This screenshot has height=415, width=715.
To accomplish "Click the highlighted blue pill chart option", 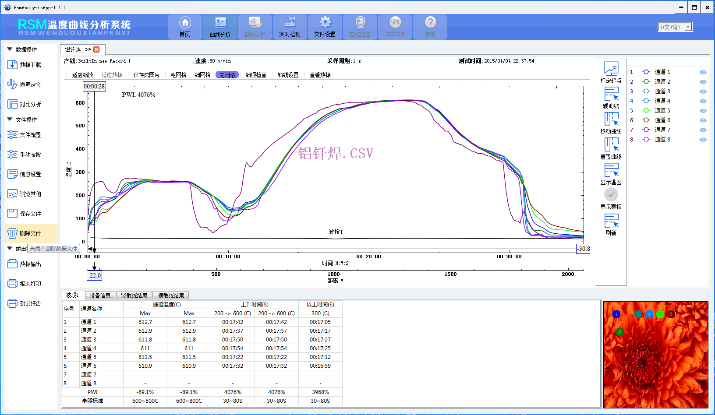I will click(x=228, y=74).
